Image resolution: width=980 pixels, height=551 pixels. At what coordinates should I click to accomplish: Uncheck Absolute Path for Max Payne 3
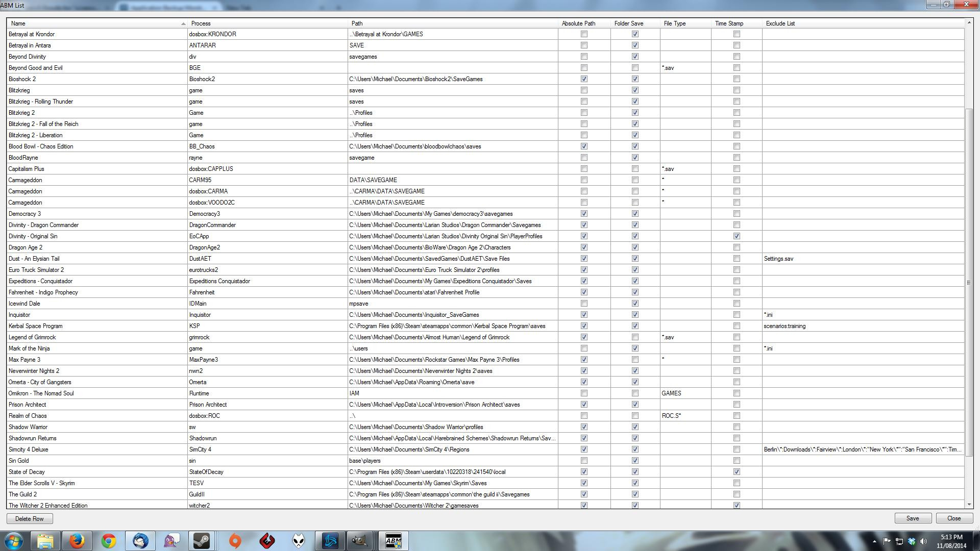point(584,360)
